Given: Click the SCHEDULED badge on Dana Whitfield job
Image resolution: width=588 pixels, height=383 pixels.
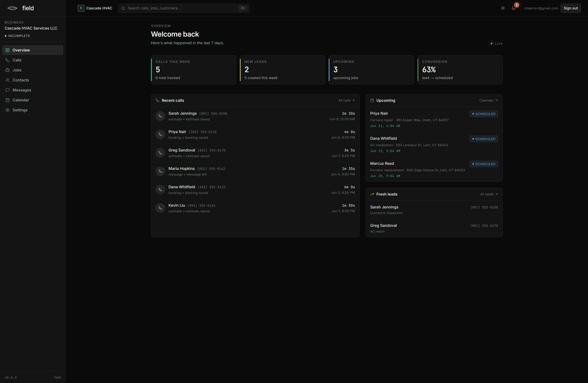Looking at the screenshot, I should 483,139.
